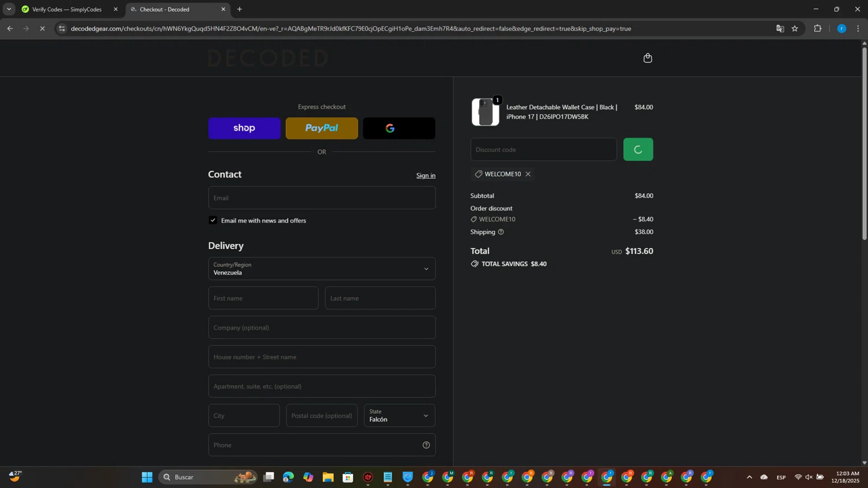Image resolution: width=868 pixels, height=488 pixels.
Task: Click the City field
Action: tap(244, 416)
